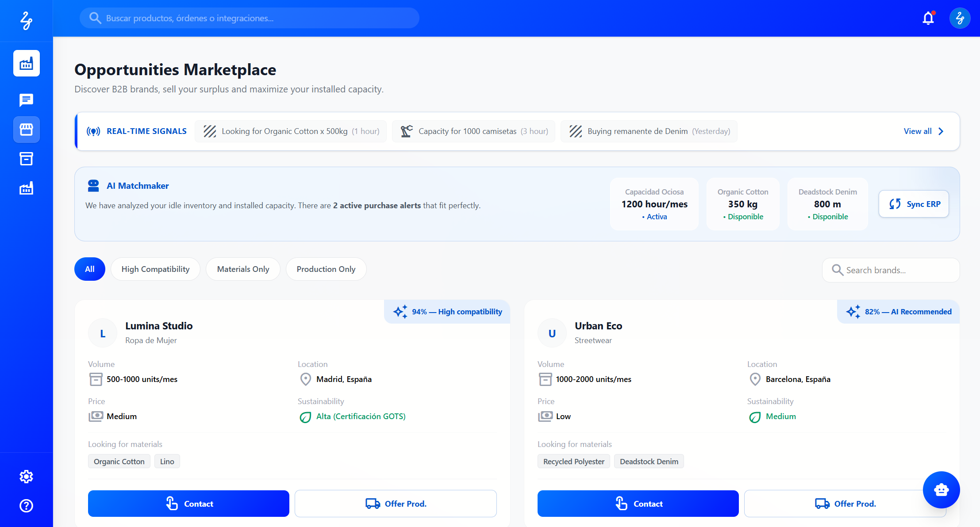Click the AI Matchmaker title
The image size is (980, 527).
138,186
